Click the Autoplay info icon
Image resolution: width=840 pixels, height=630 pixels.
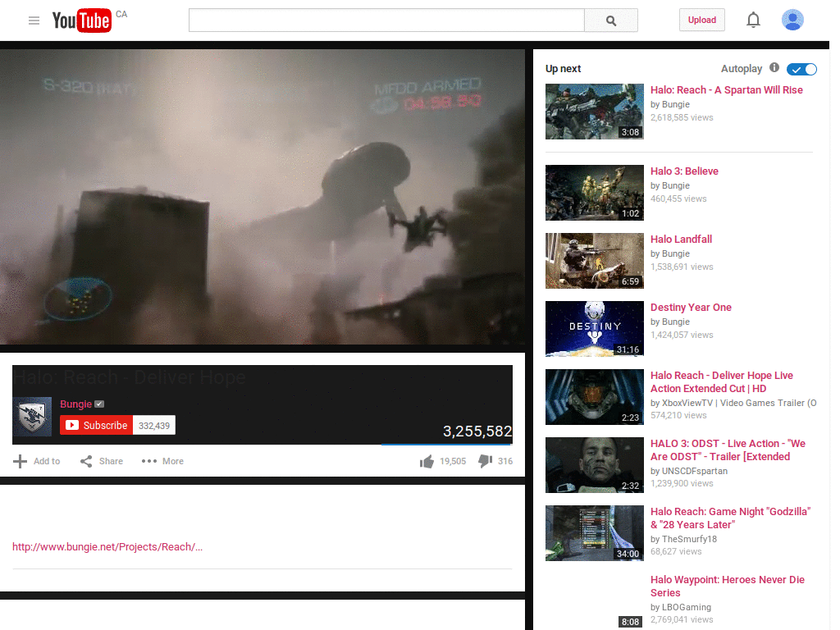click(774, 67)
